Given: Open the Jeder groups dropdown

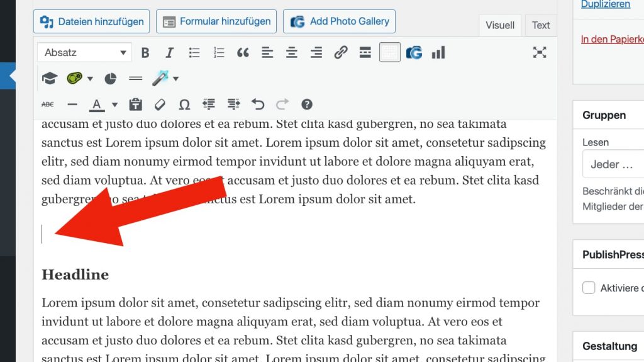Looking at the screenshot, I should click(x=613, y=165).
